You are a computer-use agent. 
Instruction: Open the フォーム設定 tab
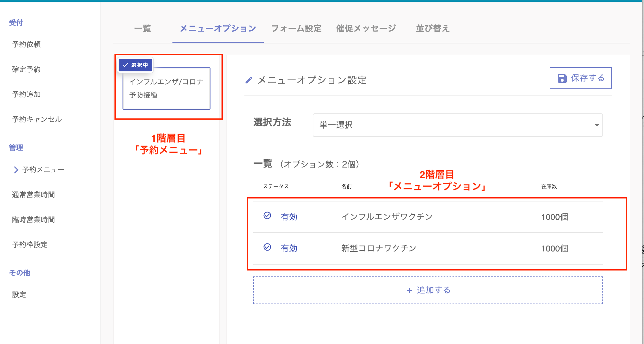[296, 29]
